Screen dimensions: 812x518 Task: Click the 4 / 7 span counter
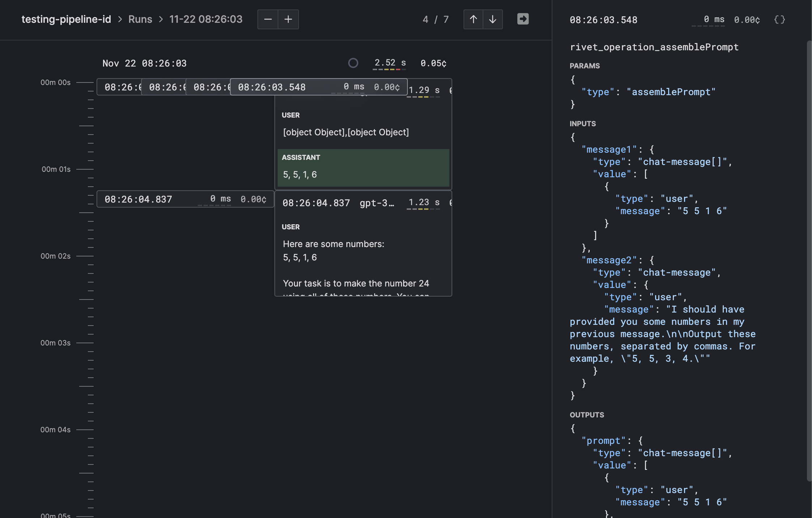[436, 19]
